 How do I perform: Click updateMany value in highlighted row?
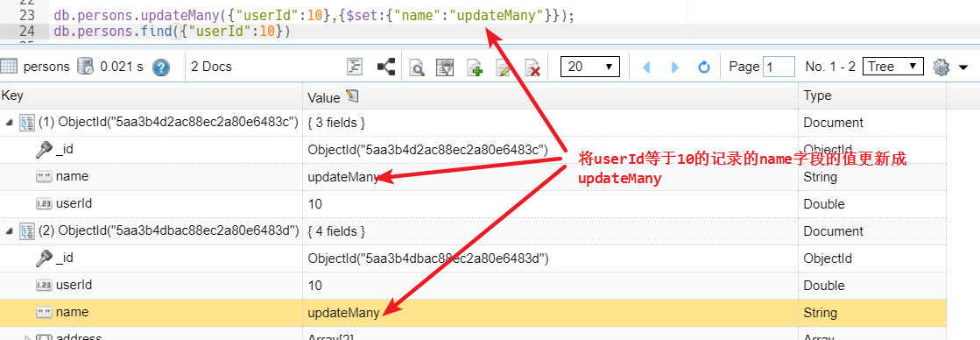[344, 313]
